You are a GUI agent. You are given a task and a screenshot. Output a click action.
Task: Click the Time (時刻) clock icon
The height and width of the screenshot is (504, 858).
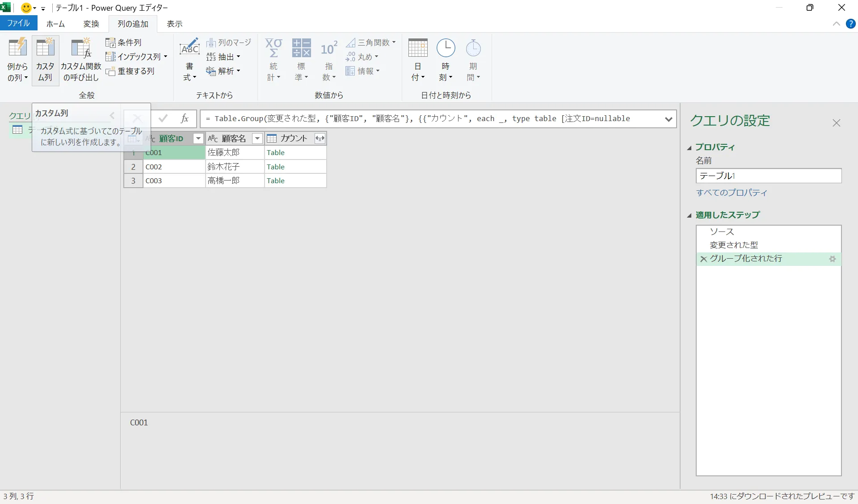tap(446, 48)
